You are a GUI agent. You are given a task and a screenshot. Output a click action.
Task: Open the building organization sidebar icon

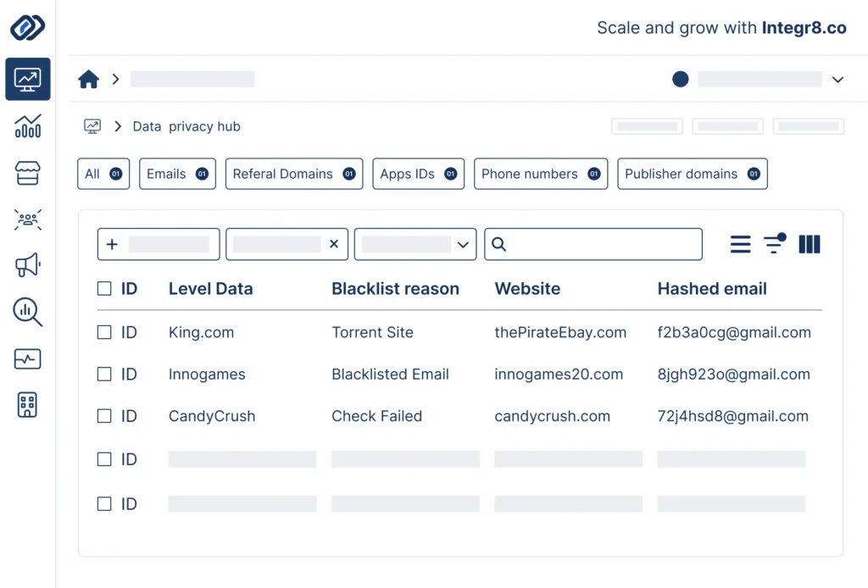point(28,405)
